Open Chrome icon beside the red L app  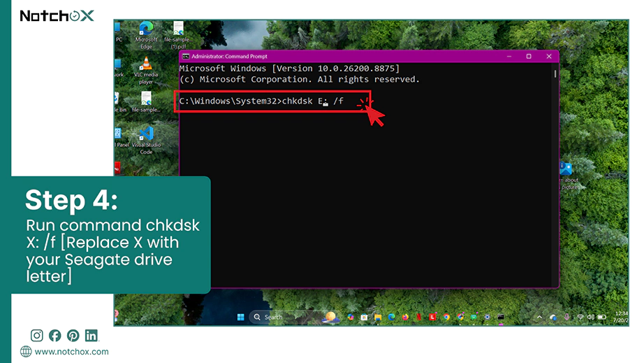446,317
